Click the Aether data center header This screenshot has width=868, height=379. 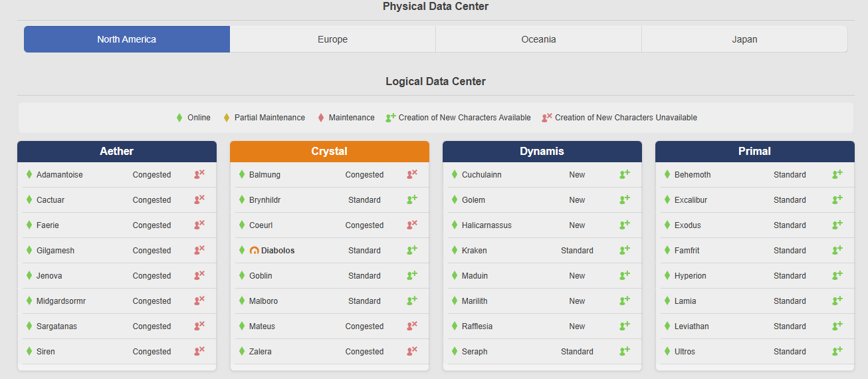point(117,152)
